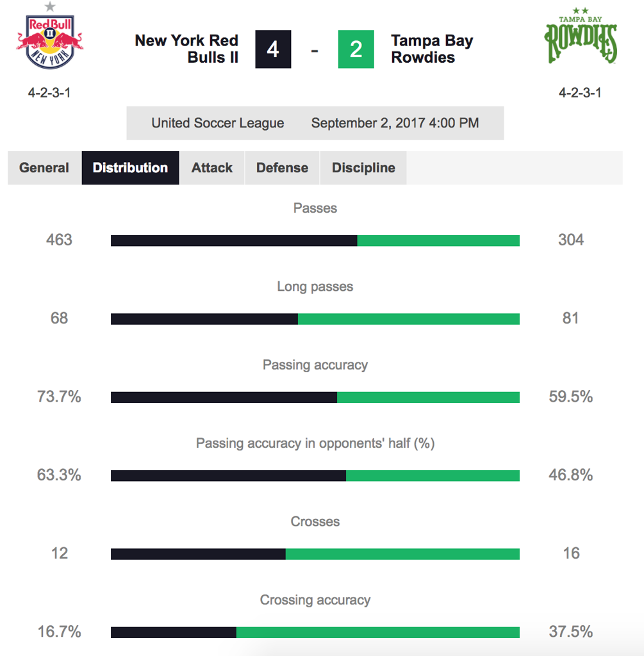Select the Distribution tab
644x656 pixels.
click(130, 168)
